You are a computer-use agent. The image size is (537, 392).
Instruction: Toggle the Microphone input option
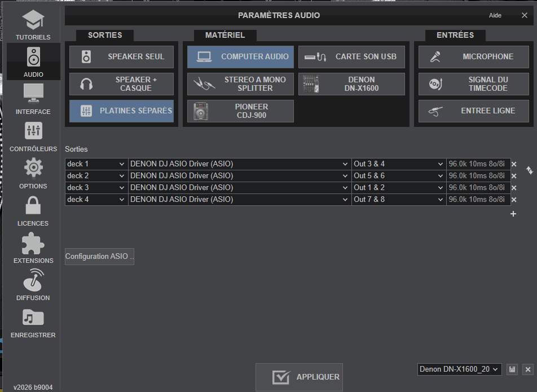coord(474,57)
